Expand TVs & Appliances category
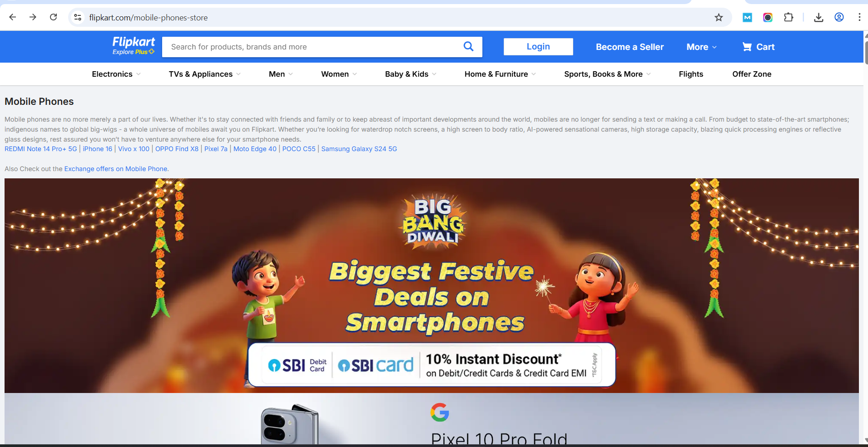Image resolution: width=868 pixels, height=447 pixels. [x=205, y=74]
